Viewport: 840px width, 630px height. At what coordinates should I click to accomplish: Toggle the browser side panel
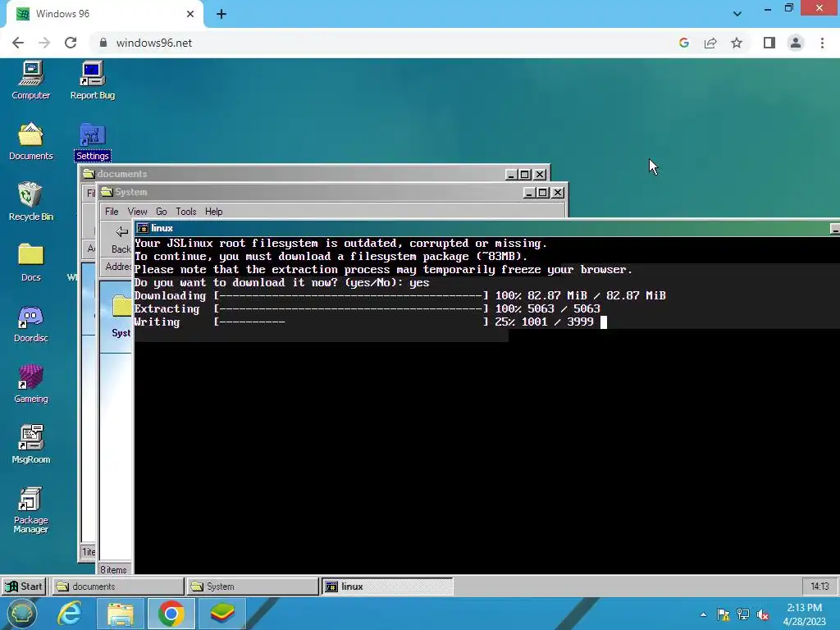click(x=769, y=43)
